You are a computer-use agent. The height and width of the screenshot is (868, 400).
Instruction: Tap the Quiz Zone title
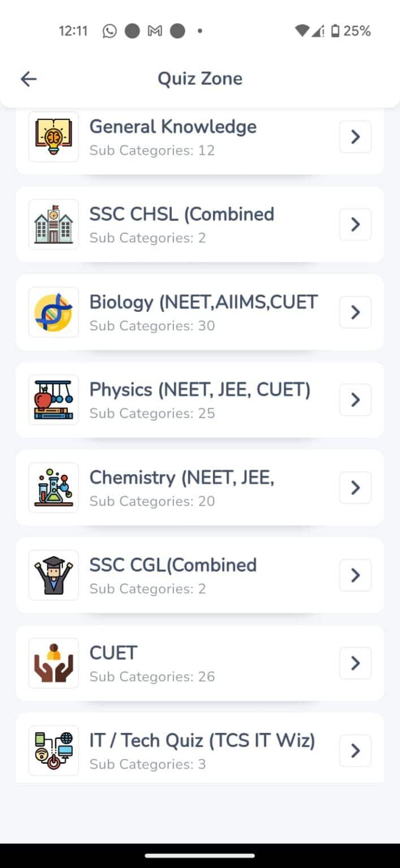coord(200,79)
